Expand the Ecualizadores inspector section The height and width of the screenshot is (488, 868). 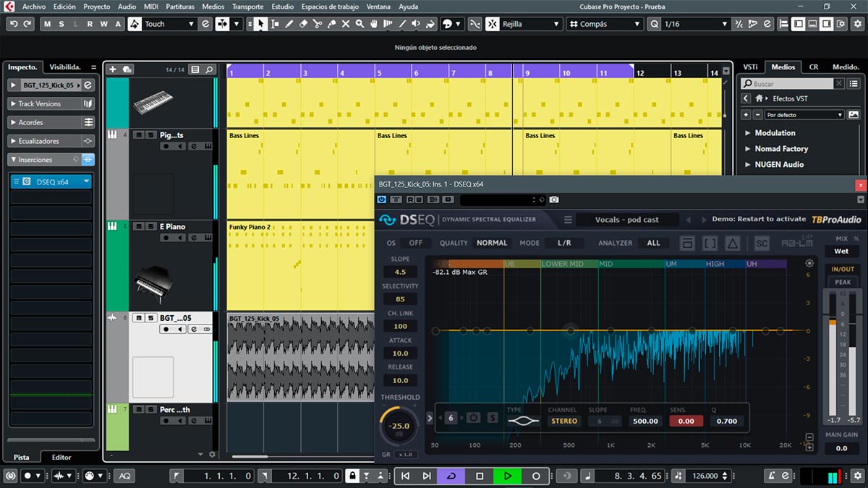(51, 141)
